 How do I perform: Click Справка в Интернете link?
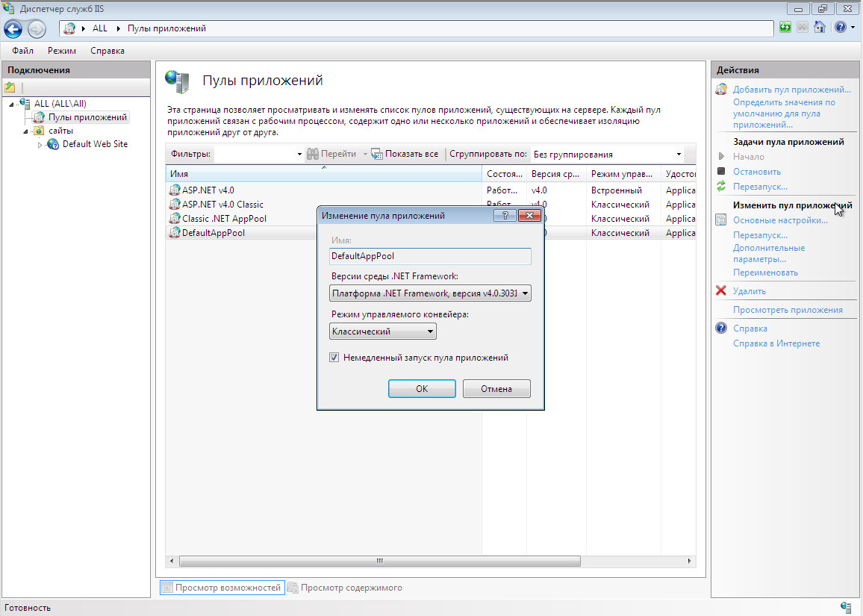[x=776, y=343]
